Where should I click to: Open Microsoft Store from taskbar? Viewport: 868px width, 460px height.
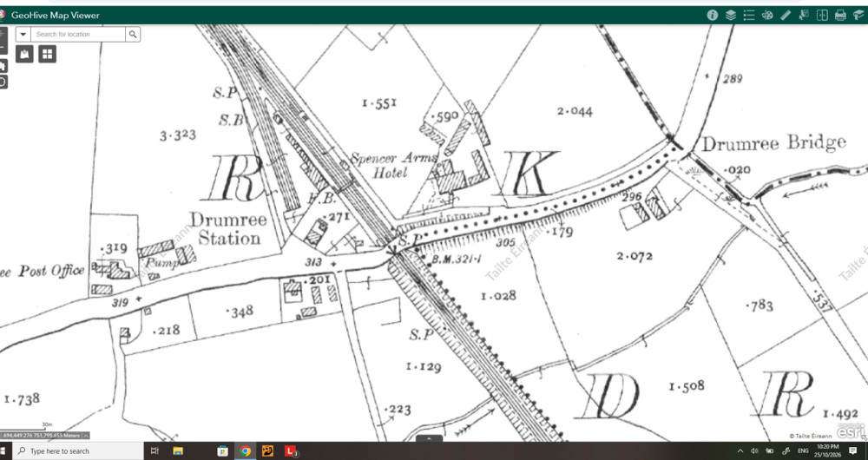click(x=222, y=451)
